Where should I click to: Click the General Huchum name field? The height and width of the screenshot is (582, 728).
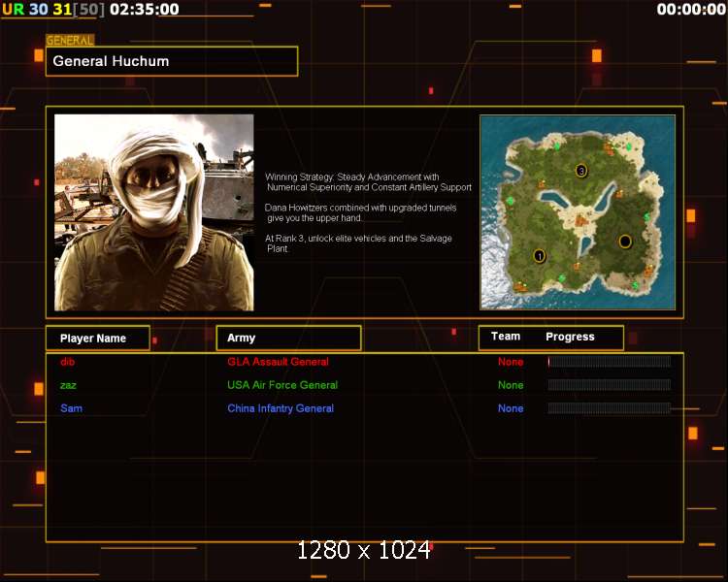pyautogui.click(x=171, y=61)
